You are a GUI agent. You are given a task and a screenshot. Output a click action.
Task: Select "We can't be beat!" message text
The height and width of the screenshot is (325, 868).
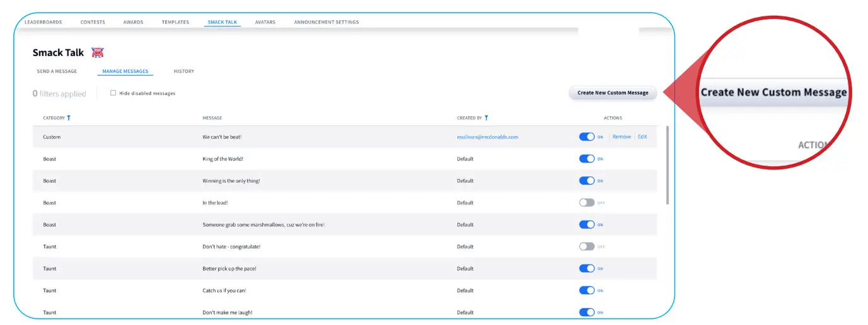[x=222, y=137]
